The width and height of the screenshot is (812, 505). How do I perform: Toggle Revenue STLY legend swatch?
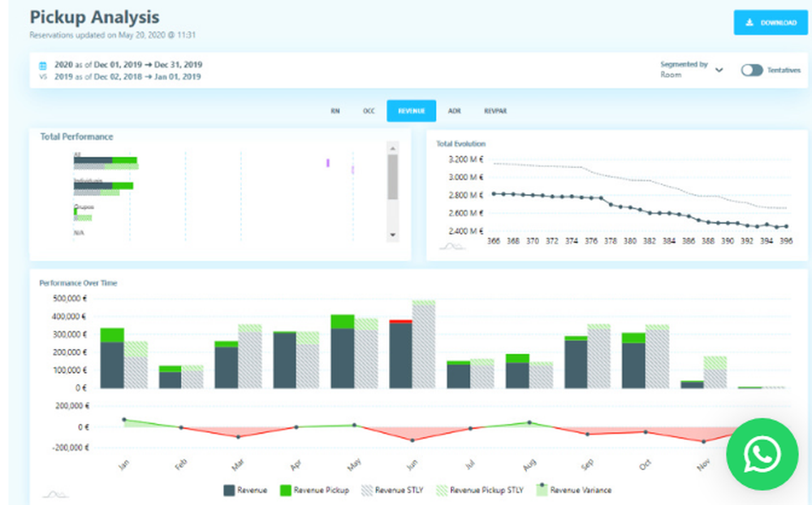[x=367, y=490]
